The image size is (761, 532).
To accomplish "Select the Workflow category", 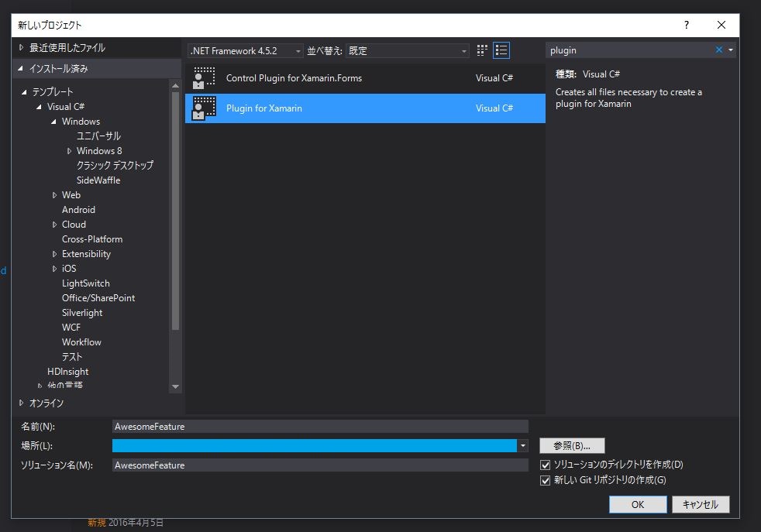I will pos(81,342).
